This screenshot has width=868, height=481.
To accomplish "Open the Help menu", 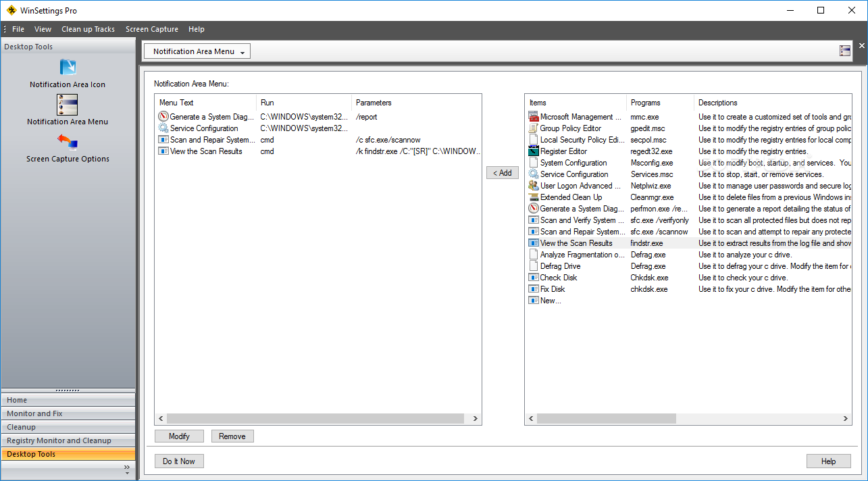I will pos(197,29).
